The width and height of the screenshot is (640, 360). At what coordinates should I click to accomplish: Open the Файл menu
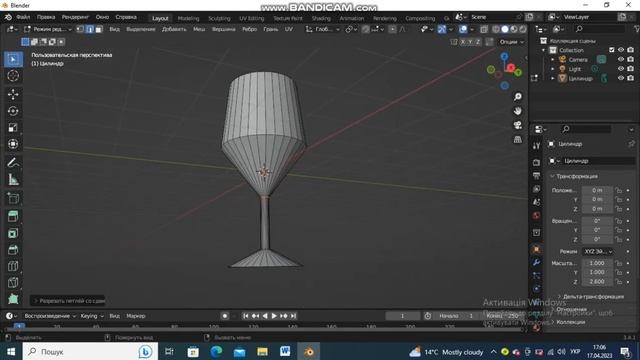(x=23, y=17)
